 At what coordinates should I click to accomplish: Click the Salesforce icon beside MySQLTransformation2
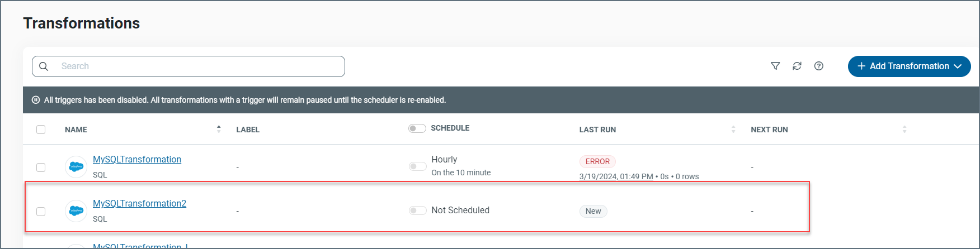(x=76, y=211)
